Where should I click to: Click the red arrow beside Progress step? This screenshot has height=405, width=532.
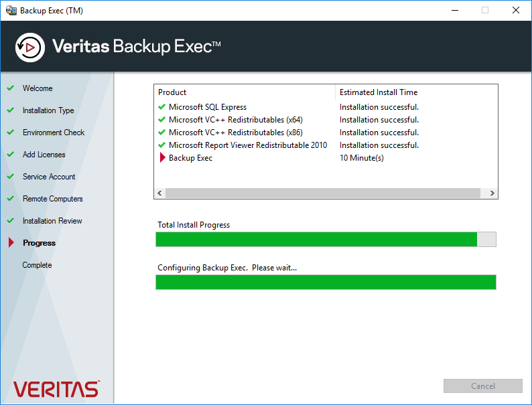(x=11, y=242)
